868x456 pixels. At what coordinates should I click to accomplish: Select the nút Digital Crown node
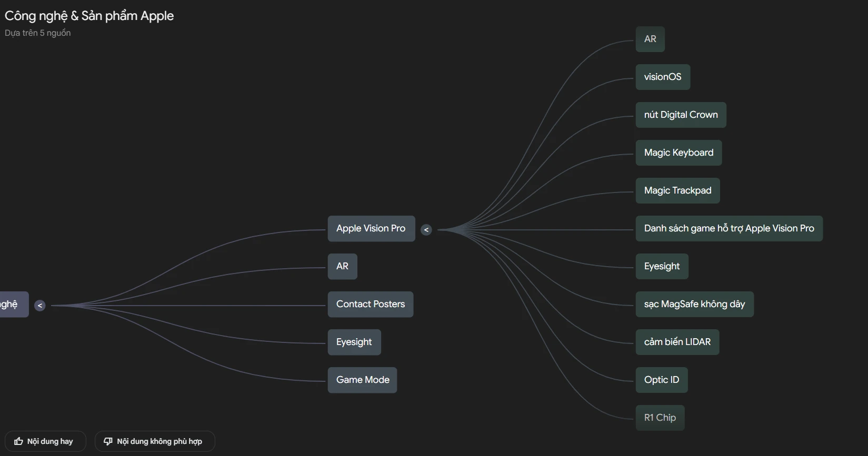coord(681,115)
